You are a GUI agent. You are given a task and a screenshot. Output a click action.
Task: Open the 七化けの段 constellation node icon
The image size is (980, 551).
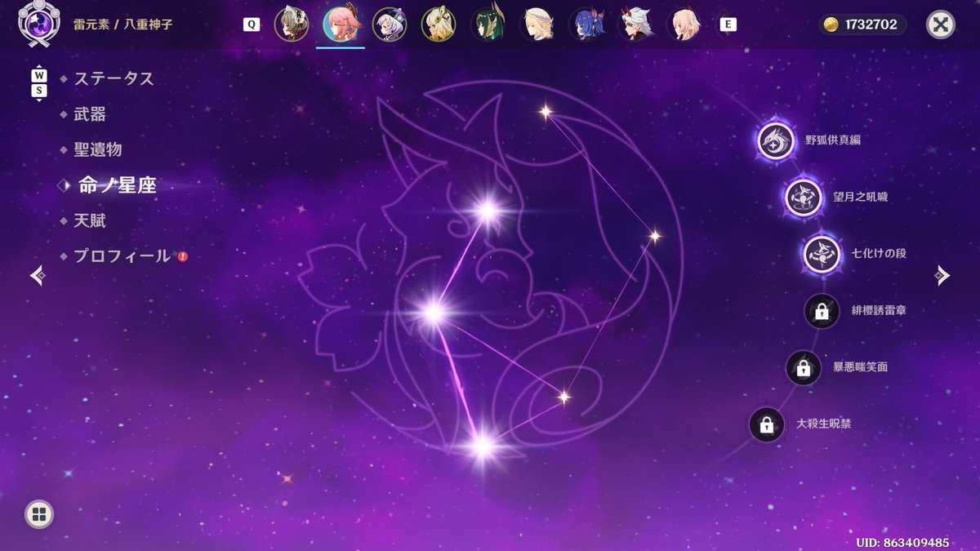[x=822, y=254]
